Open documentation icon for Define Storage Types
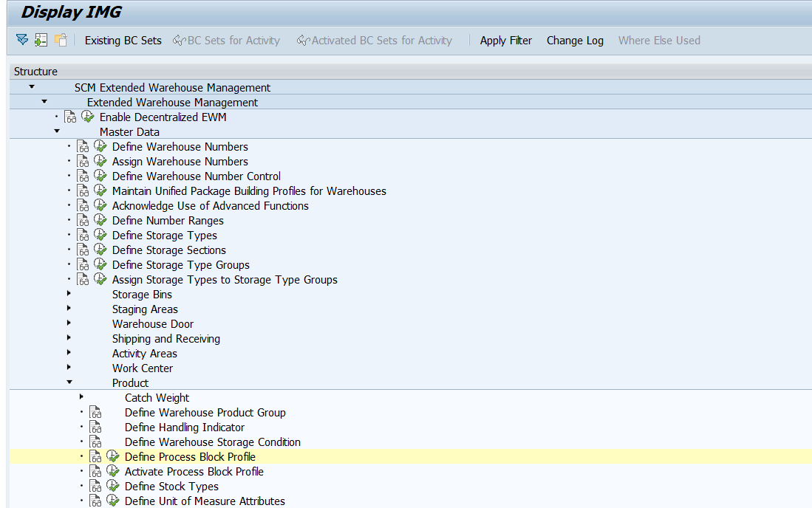This screenshot has height=508, width=812. pyautogui.click(x=83, y=236)
